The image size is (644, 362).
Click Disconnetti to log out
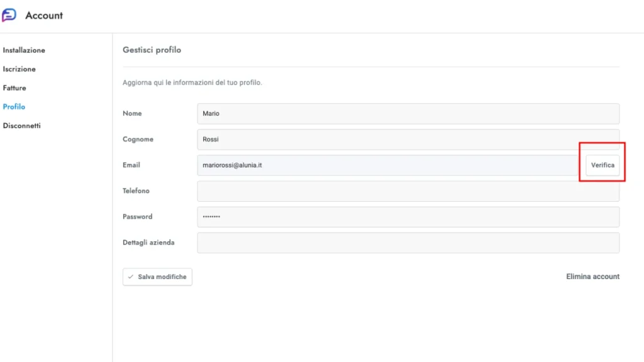click(x=22, y=126)
